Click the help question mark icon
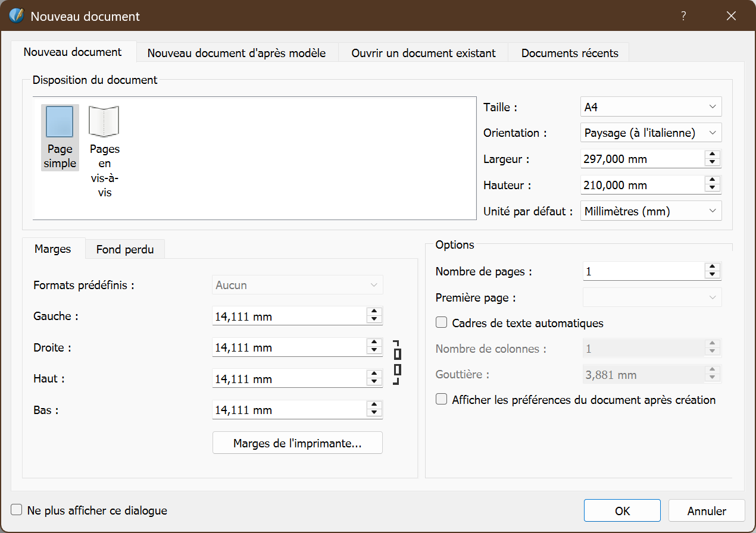The height and width of the screenshot is (533, 756). click(683, 16)
